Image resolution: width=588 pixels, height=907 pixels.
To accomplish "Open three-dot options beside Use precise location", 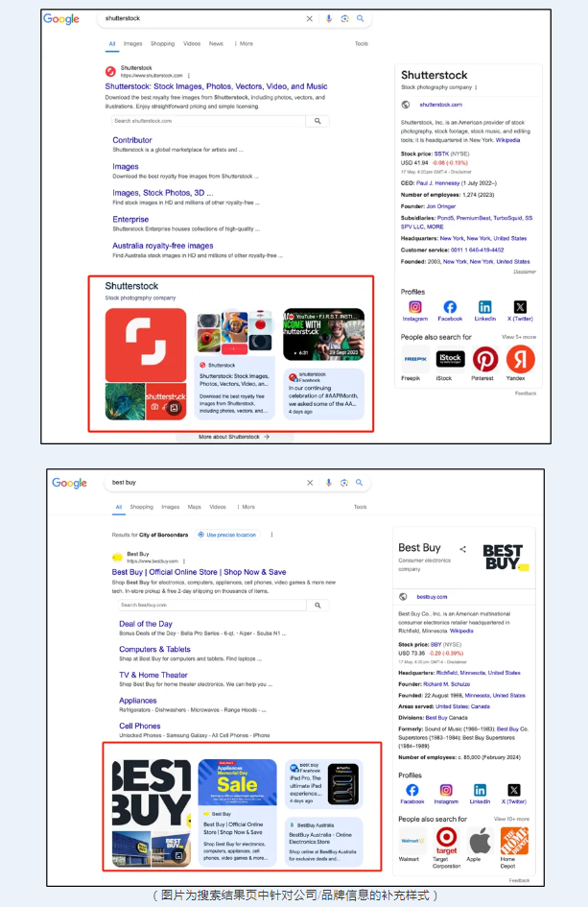I will pos(271,535).
